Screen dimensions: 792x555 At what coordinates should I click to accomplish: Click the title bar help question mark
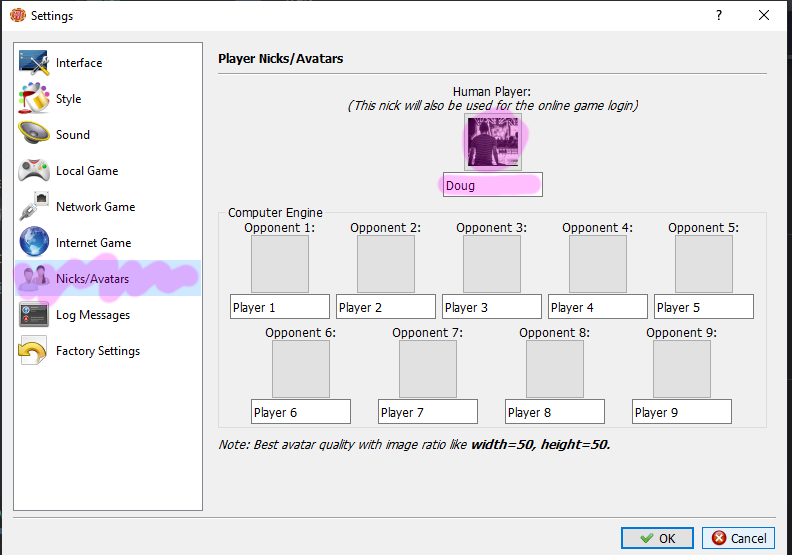tap(718, 16)
